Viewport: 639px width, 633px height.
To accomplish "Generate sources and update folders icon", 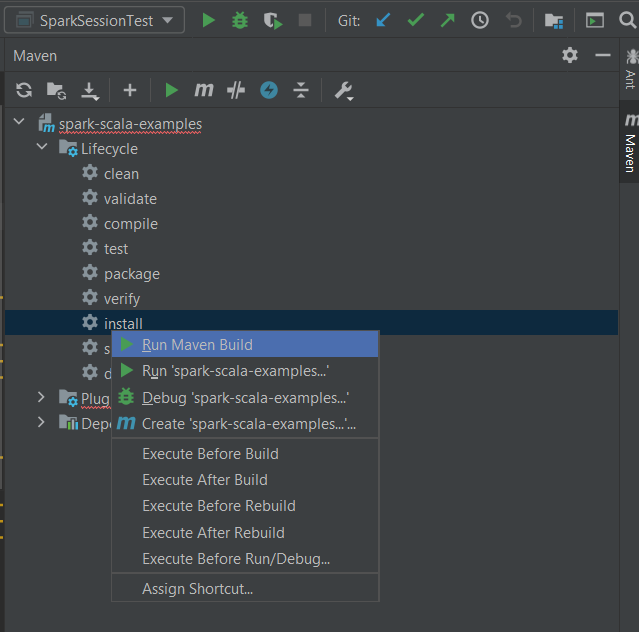I will click(56, 90).
